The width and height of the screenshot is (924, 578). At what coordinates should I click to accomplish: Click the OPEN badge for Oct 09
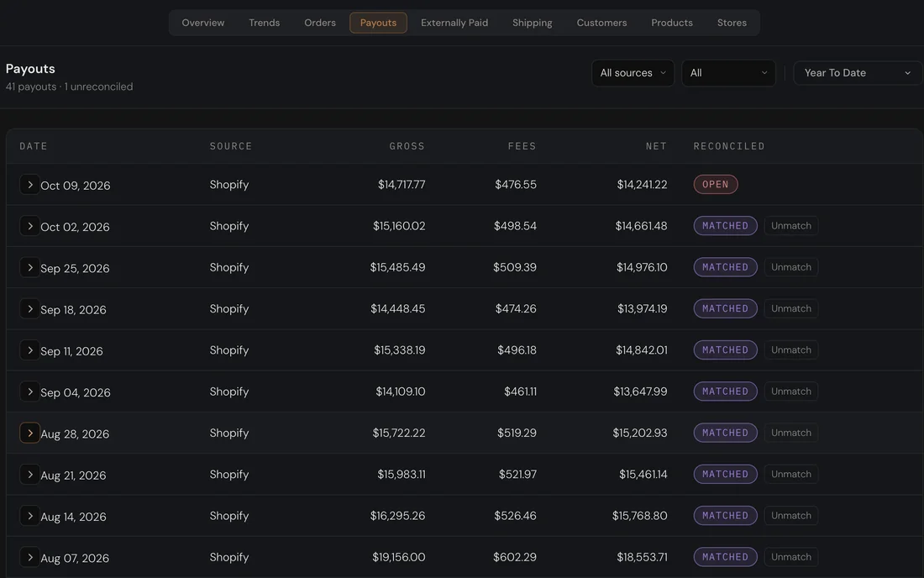click(716, 185)
